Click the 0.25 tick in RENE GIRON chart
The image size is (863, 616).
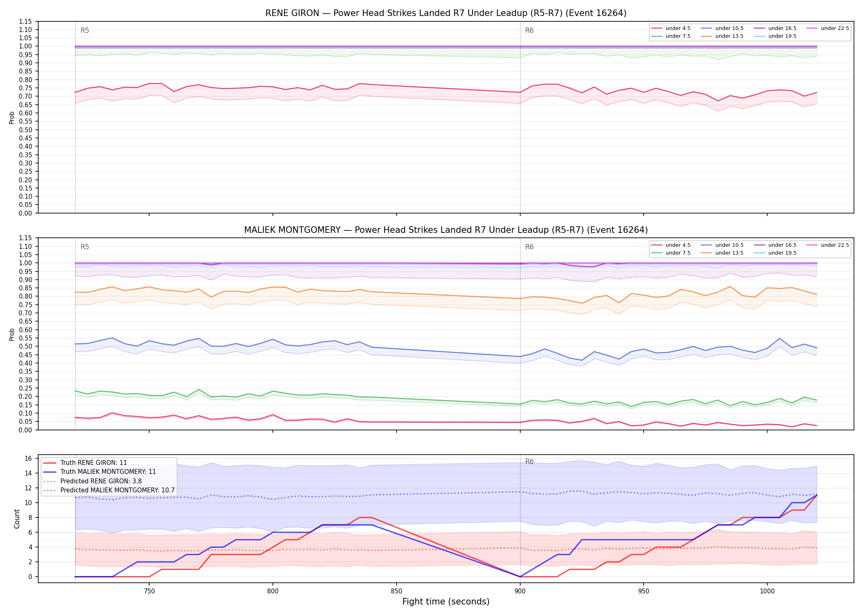(25, 172)
